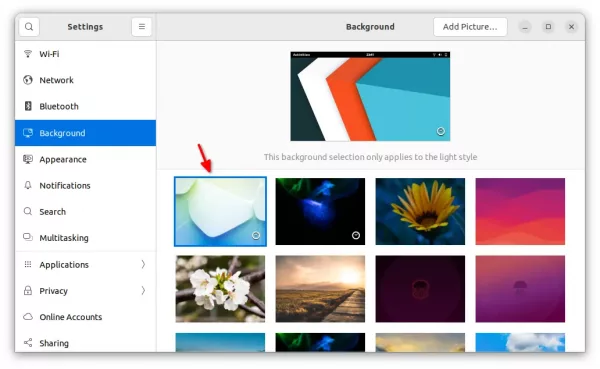
Task: Select the cloudy blue sky wallpaper in bottom row
Action: tap(520, 342)
